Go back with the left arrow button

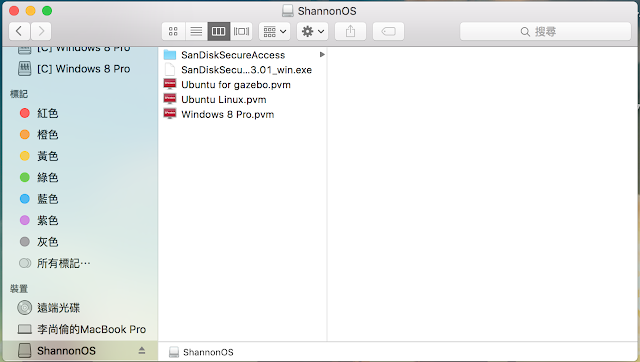pyautogui.click(x=19, y=31)
